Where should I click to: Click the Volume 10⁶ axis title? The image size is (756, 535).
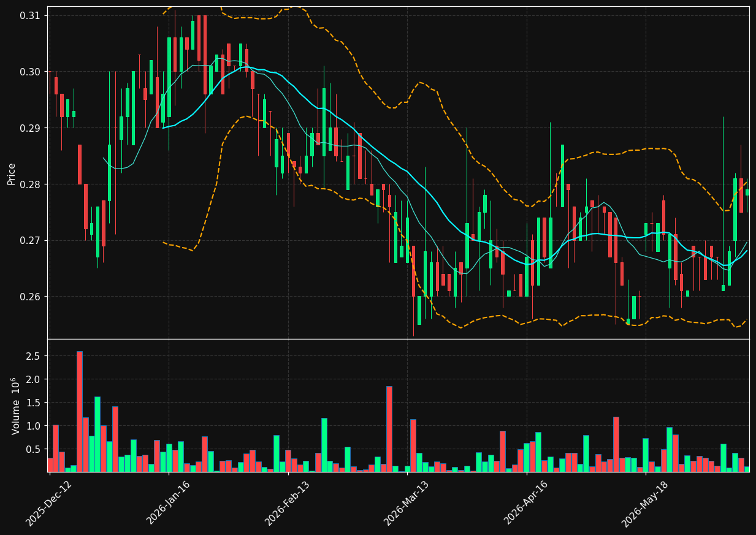(x=15, y=406)
